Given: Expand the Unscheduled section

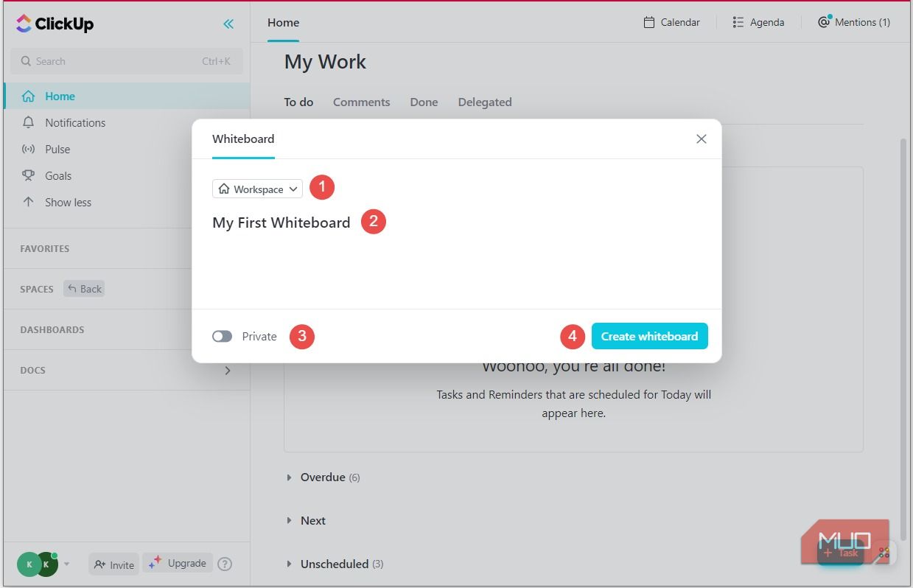Looking at the screenshot, I should click(289, 564).
